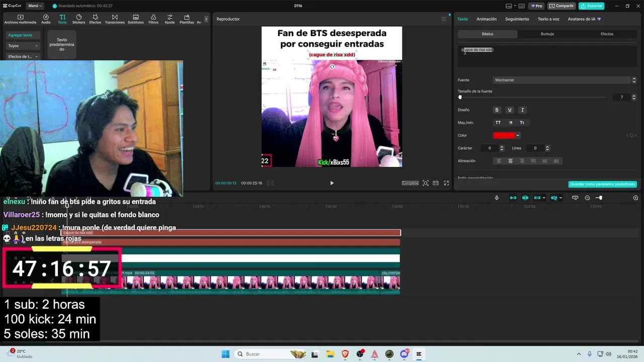Open the Archivos multimedia panel
The image size is (644, 362).
(x=20, y=19)
